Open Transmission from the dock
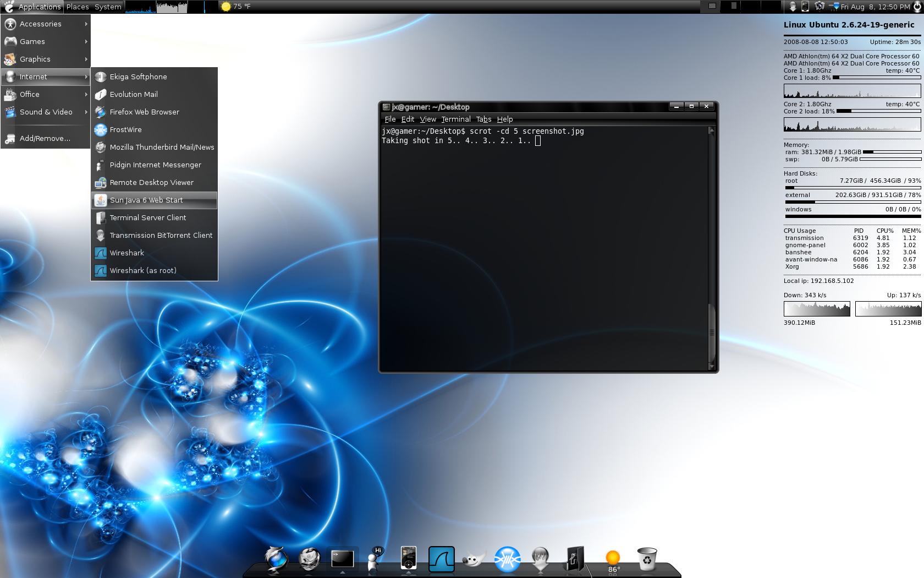 pyautogui.click(x=541, y=559)
